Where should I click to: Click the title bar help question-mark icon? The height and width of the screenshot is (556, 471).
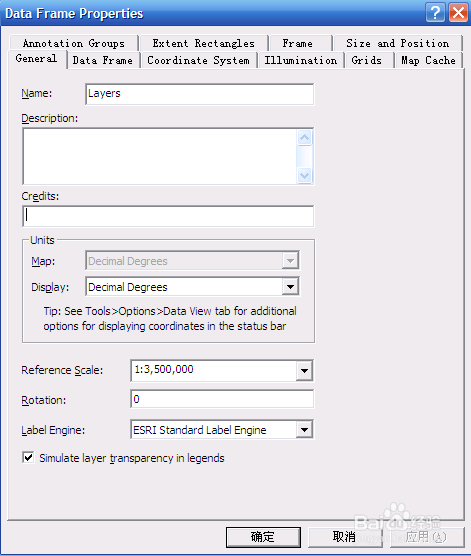[x=435, y=13]
